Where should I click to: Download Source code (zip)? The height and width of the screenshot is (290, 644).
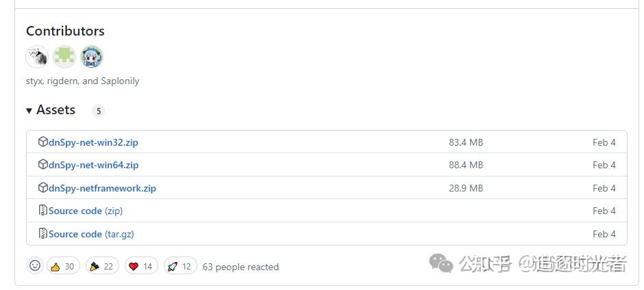[x=86, y=211]
